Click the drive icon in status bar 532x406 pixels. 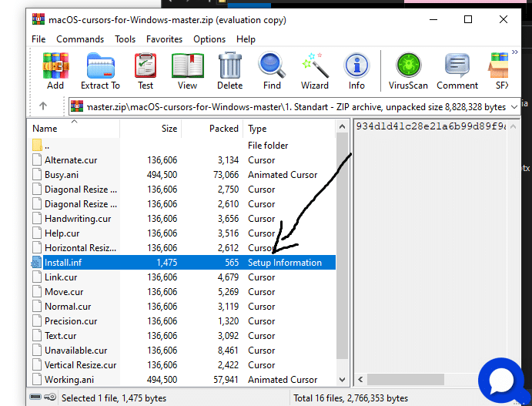point(35,397)
